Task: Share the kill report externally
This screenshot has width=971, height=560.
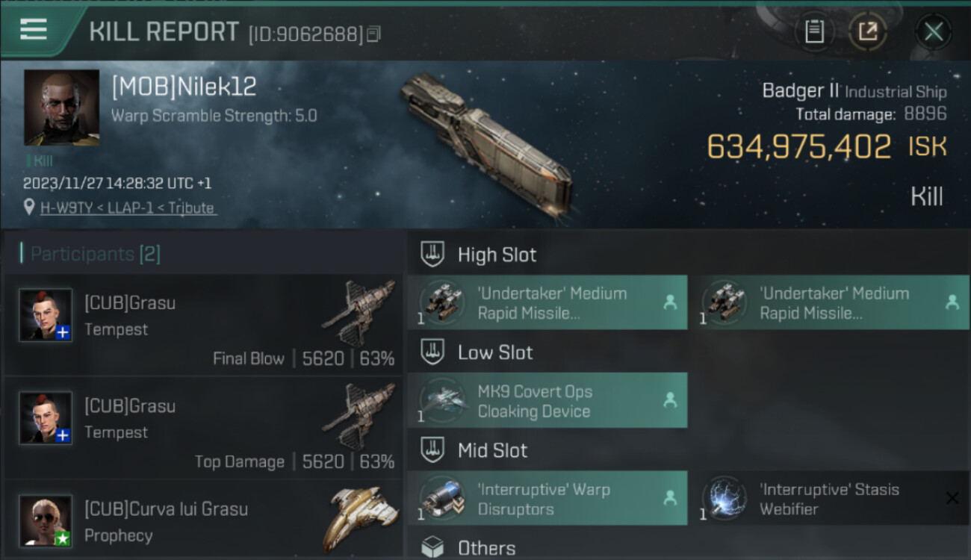Action: [x=867, y=31]
